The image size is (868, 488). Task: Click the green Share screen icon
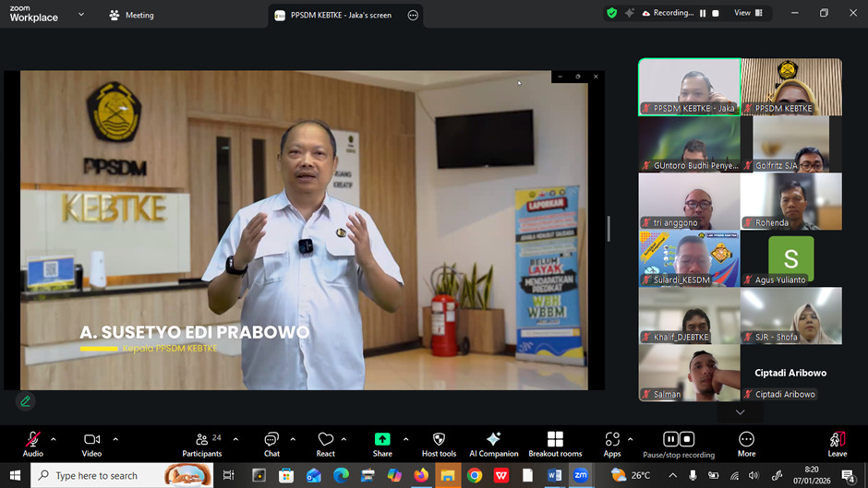pos(382,439)
